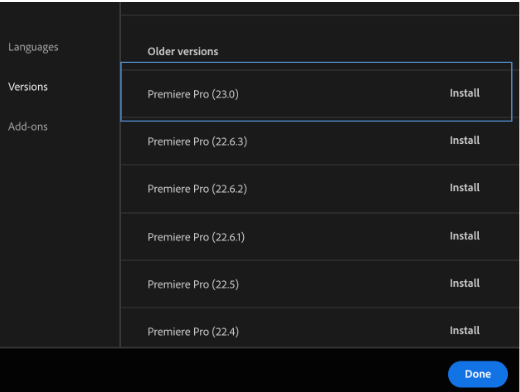Select the Premiere Pro (23.0) row label
520x392 pixels.
193,94
